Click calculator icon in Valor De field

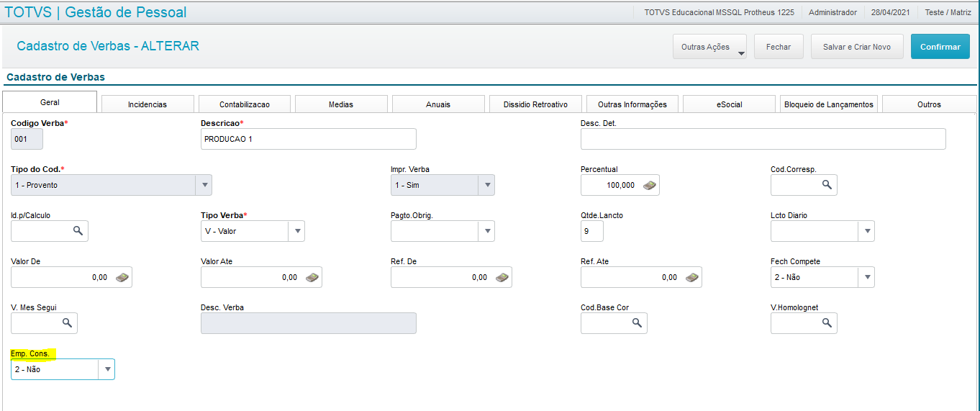point(122,277)
